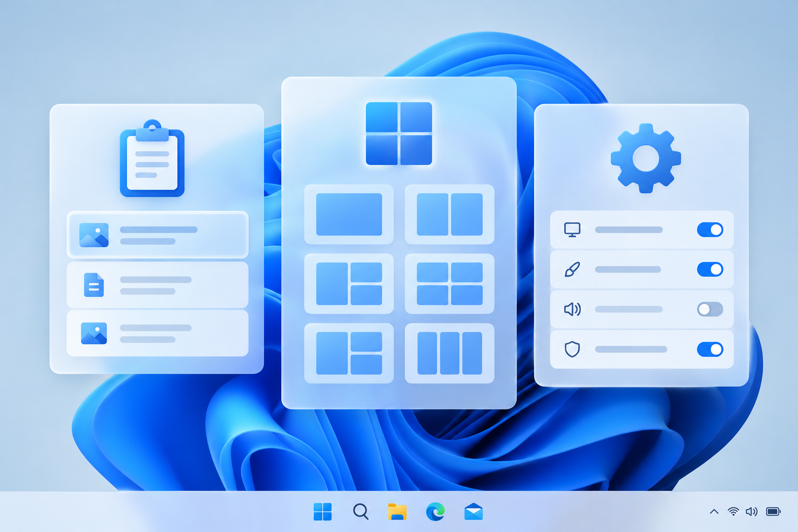Click the monitor display icon in the settings list
The width and height of the screenshot is (798, 532).
[x=572, y=230]
